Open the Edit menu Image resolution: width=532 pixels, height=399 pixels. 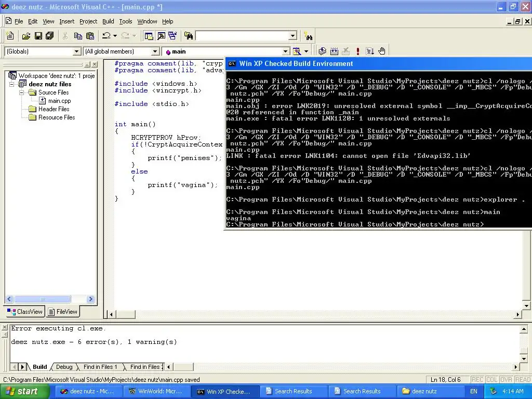[33, 21]
